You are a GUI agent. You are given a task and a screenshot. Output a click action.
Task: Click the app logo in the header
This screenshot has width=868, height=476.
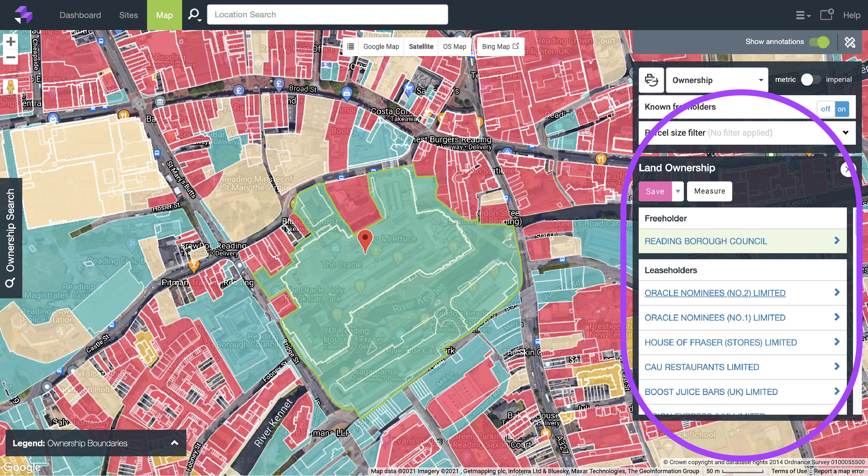[23, 15]
